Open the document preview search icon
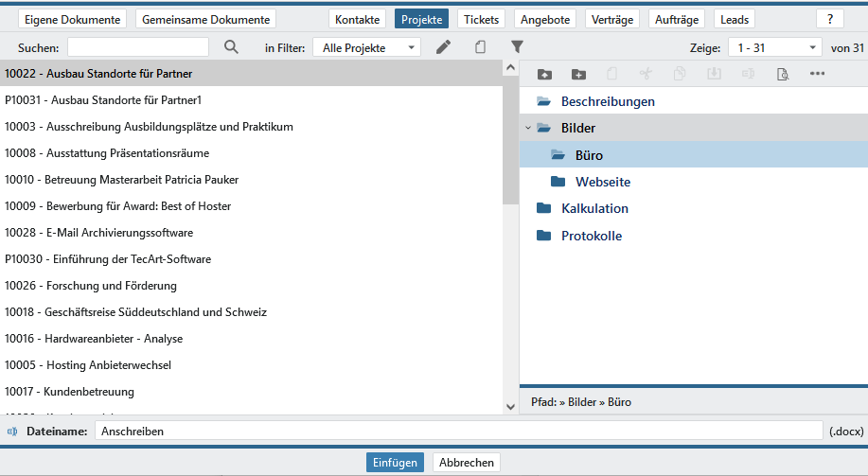 (x=782, y=75)
